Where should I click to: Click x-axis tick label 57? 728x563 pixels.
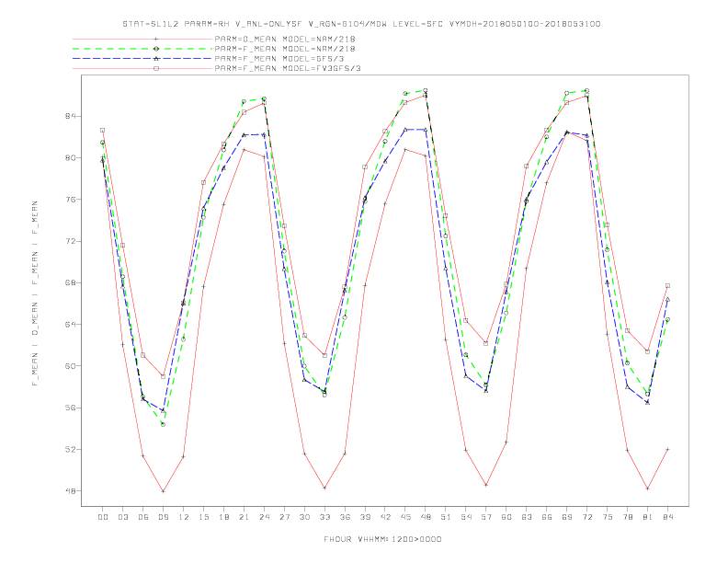[486, 517]
